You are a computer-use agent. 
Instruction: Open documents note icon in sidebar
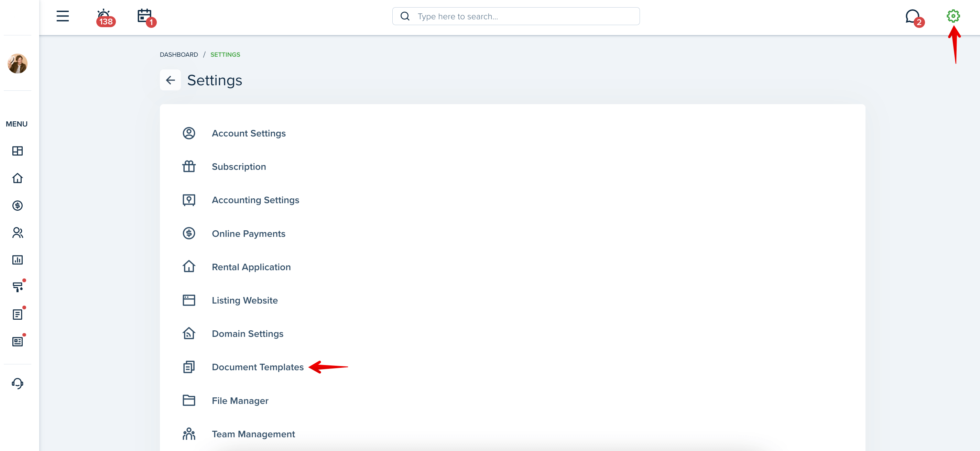point(18,314)
